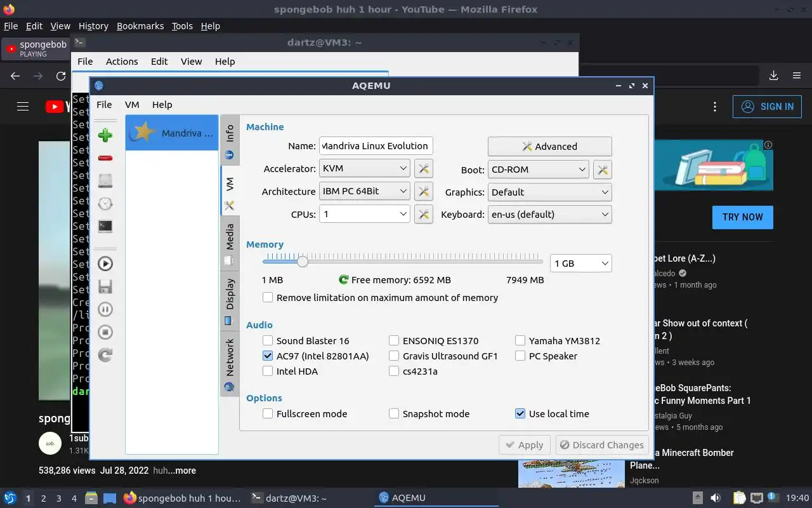Open YouTube guide hamburger menu
812x508 pixels.
pos(23,107)
